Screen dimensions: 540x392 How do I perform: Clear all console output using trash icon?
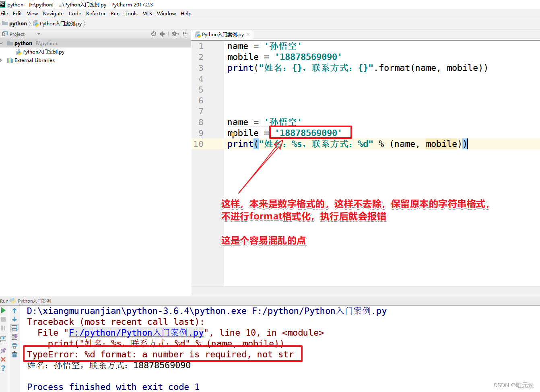(14, 354)
